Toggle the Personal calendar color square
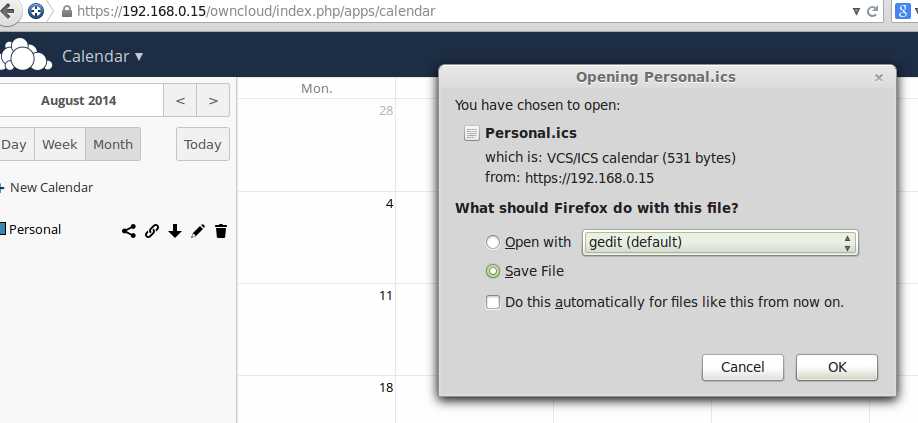The width and height of the screenshot is (918, 423). 3,230
